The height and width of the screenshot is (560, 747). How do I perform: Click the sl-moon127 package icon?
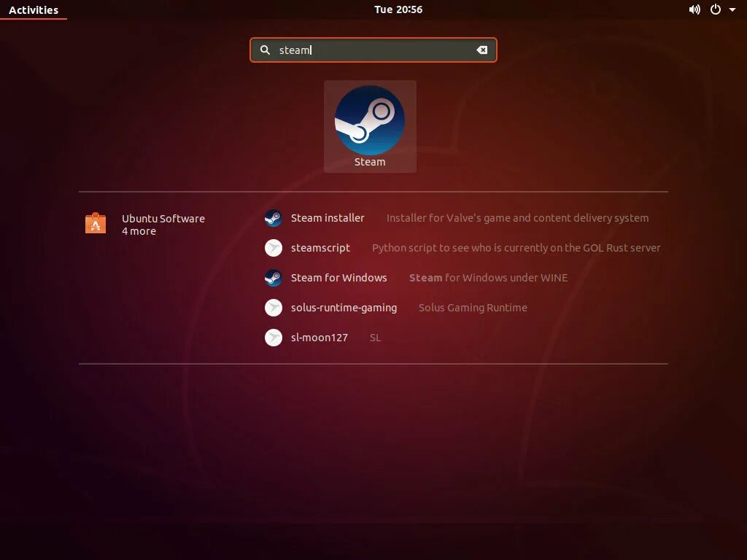click(274, 338)
